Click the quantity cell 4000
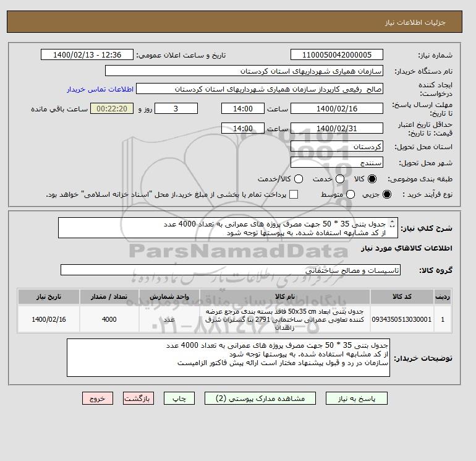The image size is (476, 461). click(x=109, y=319)
